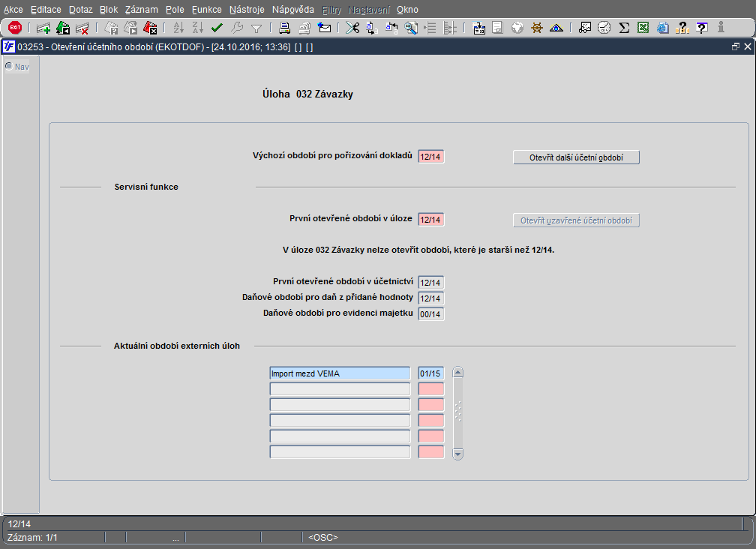Open the Funkce menu

point(207,10)
